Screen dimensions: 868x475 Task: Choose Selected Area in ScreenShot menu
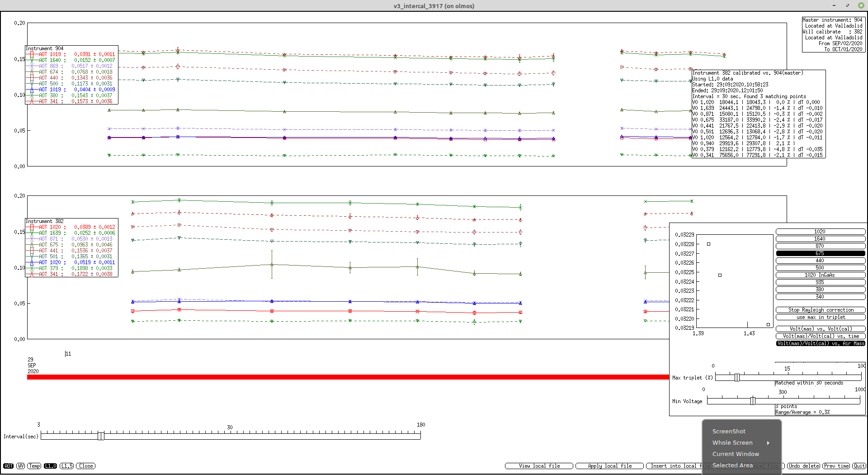732,465
